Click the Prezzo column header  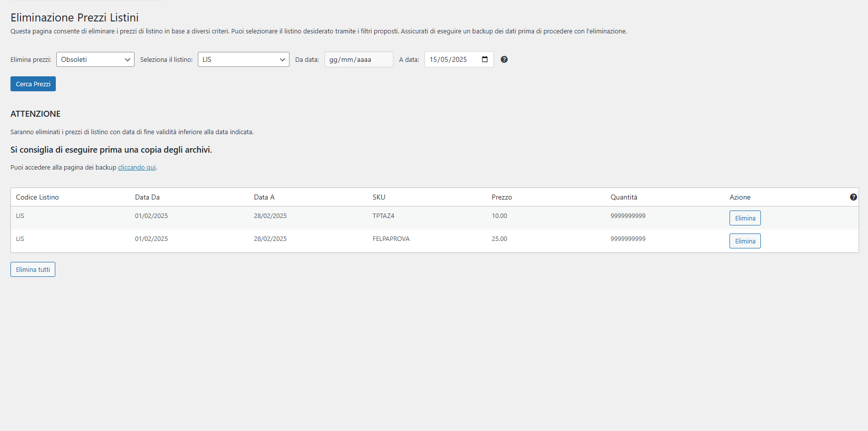(x=502, y=197)
